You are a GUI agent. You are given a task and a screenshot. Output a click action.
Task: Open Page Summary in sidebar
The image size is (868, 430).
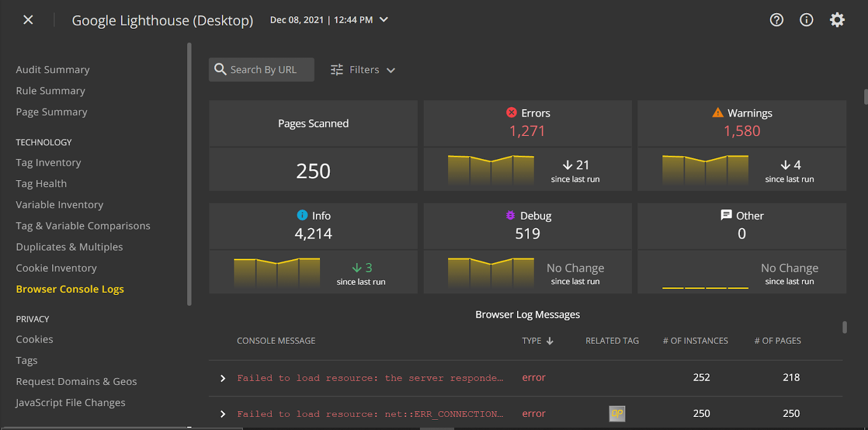[x=52, y=112]
